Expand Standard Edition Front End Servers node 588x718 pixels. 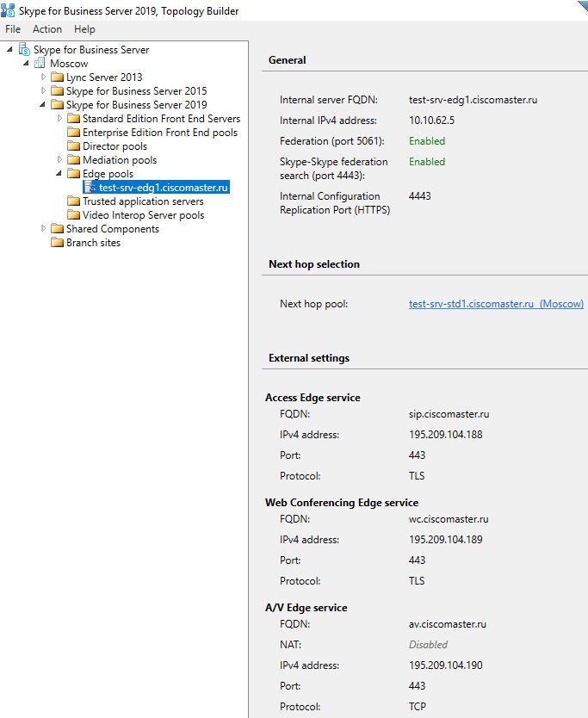[x=59, y=118]
